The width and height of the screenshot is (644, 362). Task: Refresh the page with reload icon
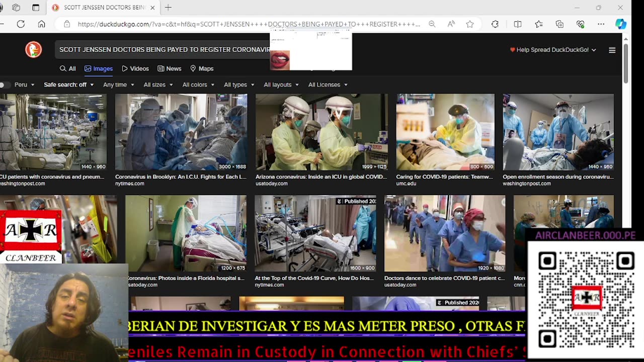pos(21,24)
